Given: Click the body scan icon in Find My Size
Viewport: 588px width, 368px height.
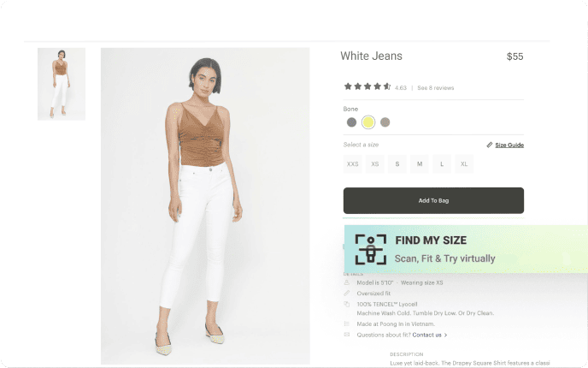Looking at the screenshot, I should pyautogui.click(x=371, y=249).
